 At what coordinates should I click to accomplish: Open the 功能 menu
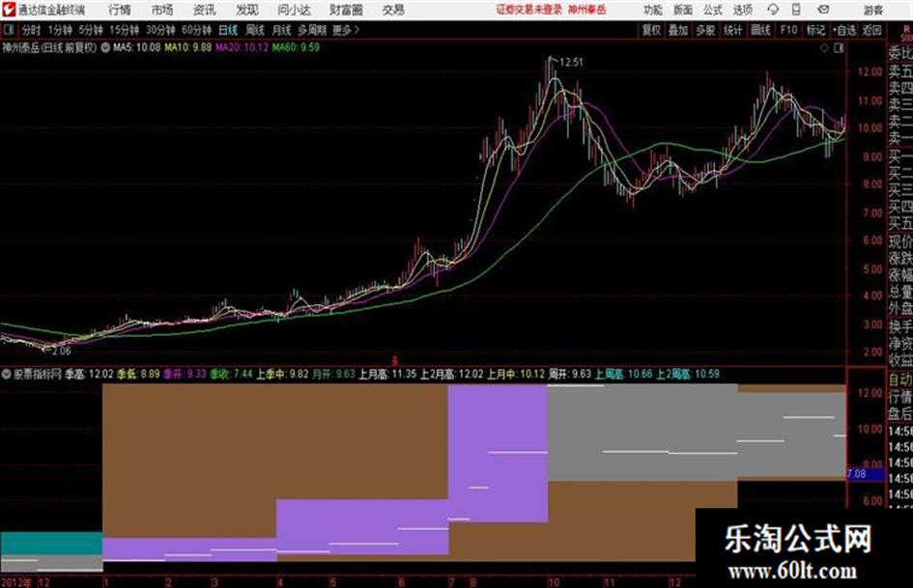[653, 10]
